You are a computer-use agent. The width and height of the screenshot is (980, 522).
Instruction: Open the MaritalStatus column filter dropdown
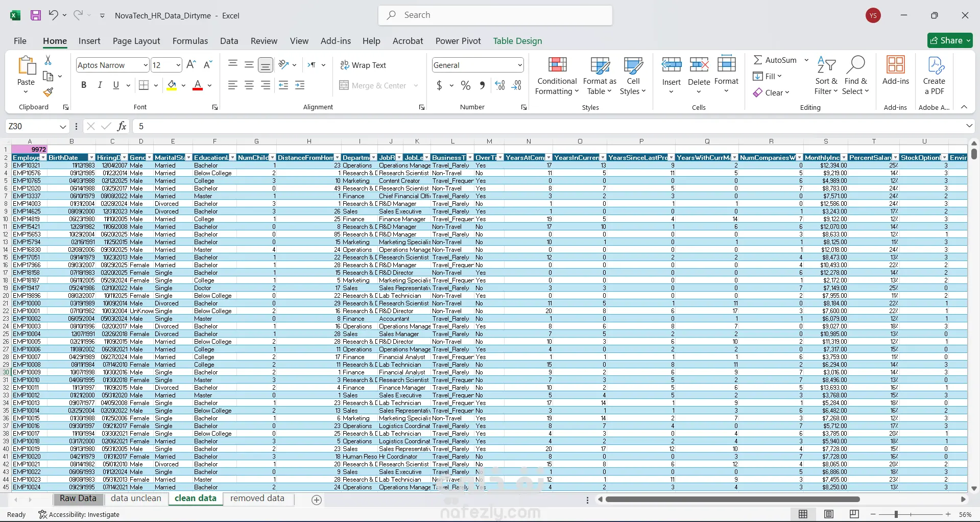click(x=188, y=157)
